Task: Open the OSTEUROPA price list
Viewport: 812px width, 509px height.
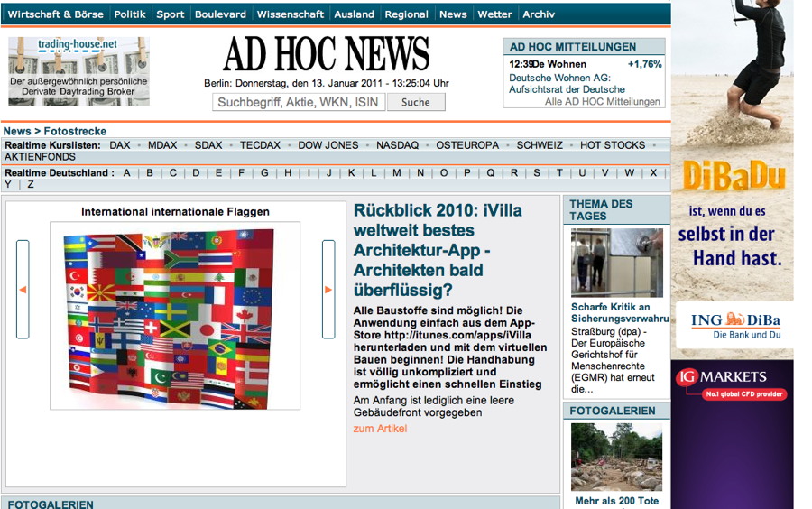Action: coord(467,145)
